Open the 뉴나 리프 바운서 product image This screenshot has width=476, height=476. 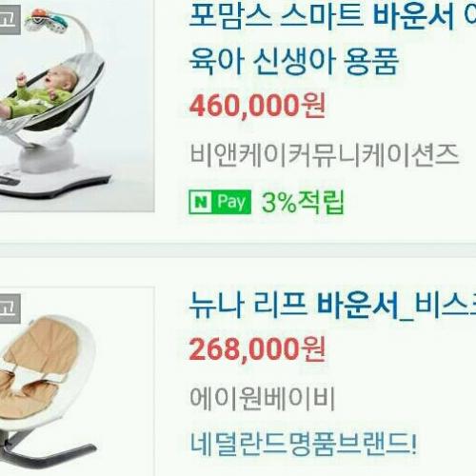point(77,382)
